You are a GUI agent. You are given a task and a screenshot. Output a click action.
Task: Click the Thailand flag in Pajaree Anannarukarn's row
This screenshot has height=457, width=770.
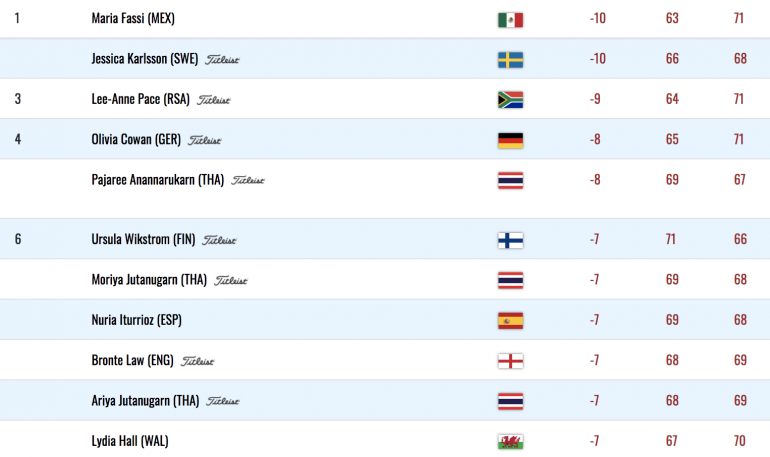tap(510, 180)
